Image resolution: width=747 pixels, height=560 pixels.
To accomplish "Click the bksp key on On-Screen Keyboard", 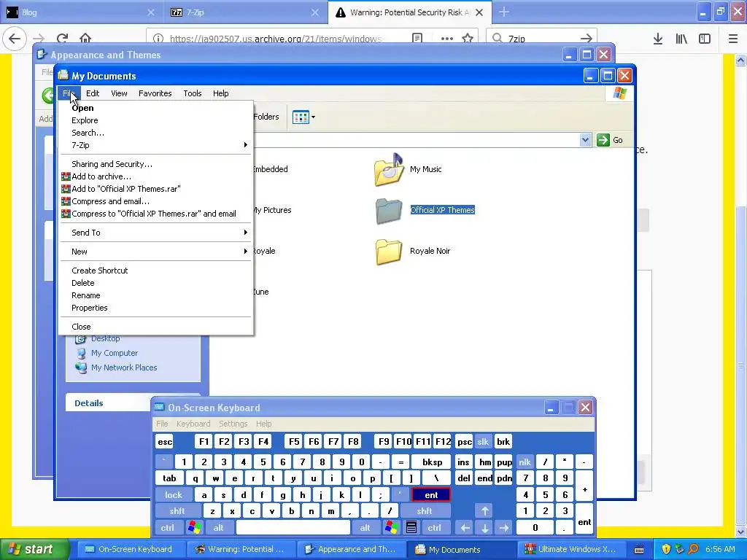I will point(432,462).
